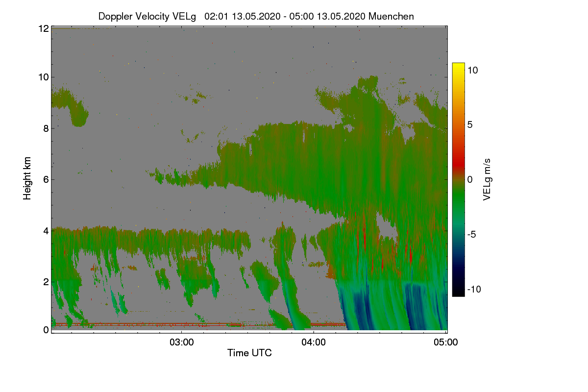Click the height-axis tick label 10

(x=43, y=77)
